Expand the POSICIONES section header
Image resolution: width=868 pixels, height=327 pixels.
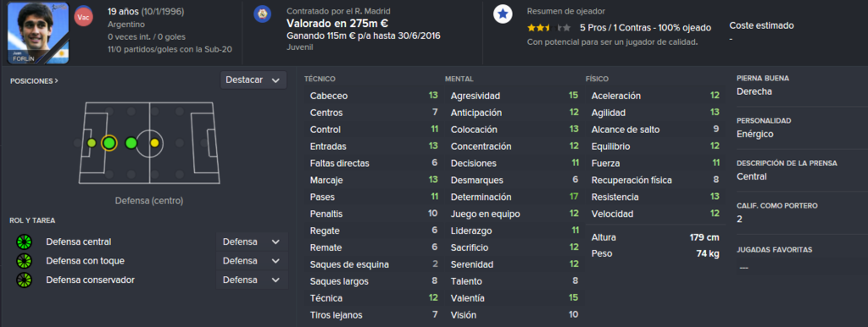point(34,80)
